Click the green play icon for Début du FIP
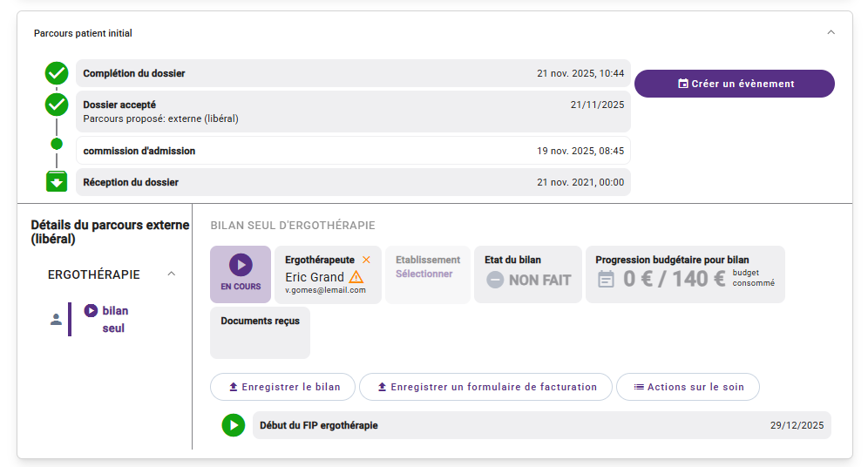This screenshot has height=467, width=868. (x=233, y=425)
